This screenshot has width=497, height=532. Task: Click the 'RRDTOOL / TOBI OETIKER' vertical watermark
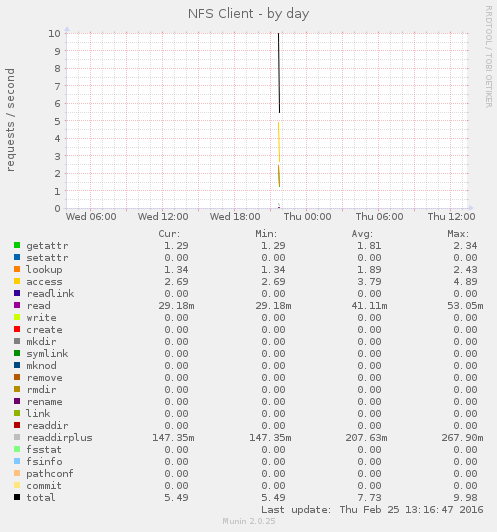489,57
